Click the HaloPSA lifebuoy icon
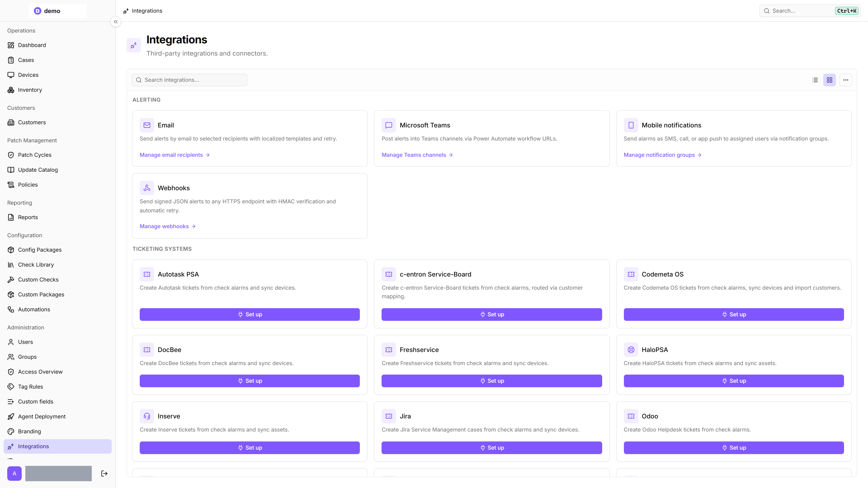The image size is (868, 488). click(631, 350)
